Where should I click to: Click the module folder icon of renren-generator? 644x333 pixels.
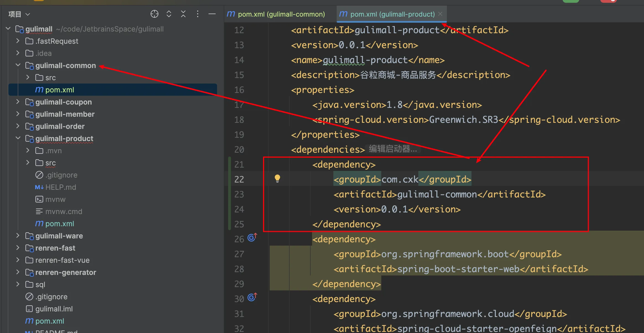(29, 272)
